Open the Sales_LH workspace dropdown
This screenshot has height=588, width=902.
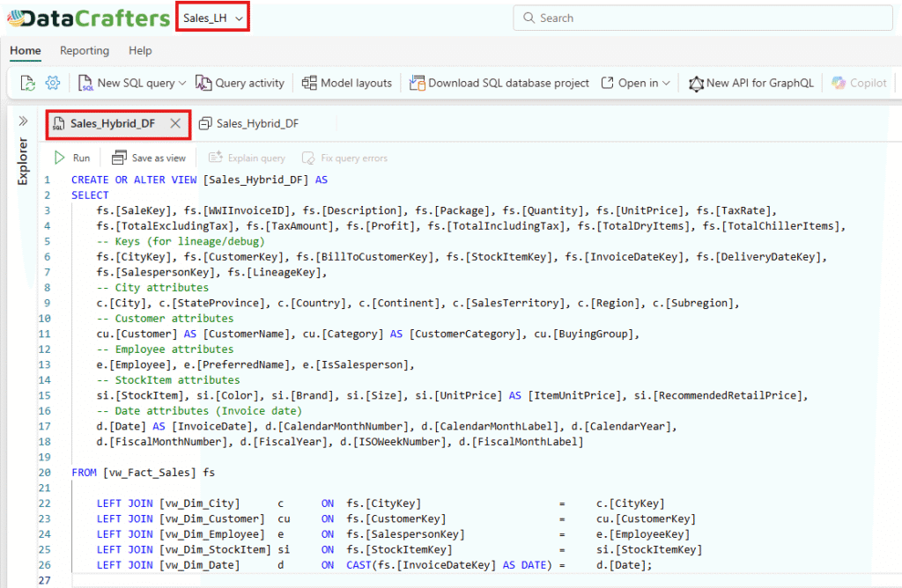pyautogui.click(x=212, y=18)
